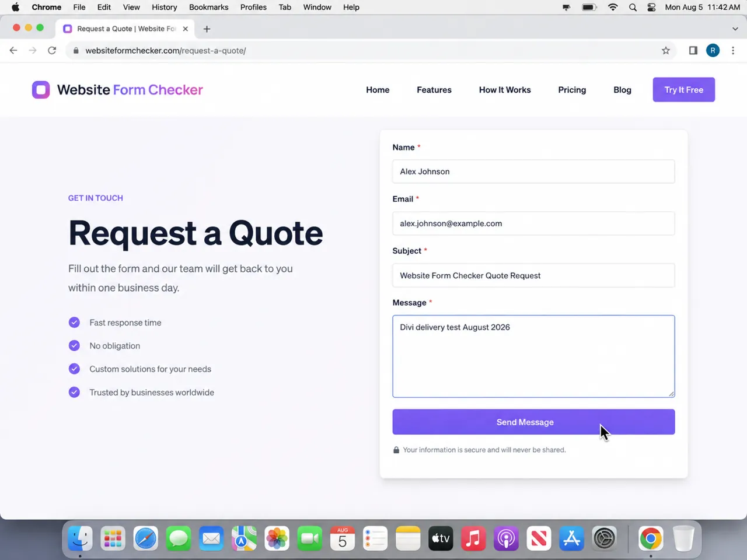Click into the Message textarea

[533, 356]
